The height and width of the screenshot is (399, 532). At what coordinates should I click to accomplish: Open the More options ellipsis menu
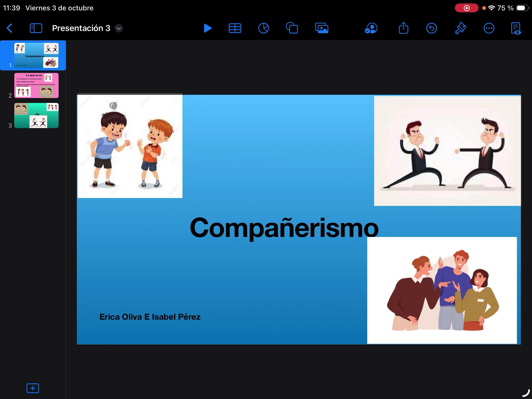tap(489, 28)
